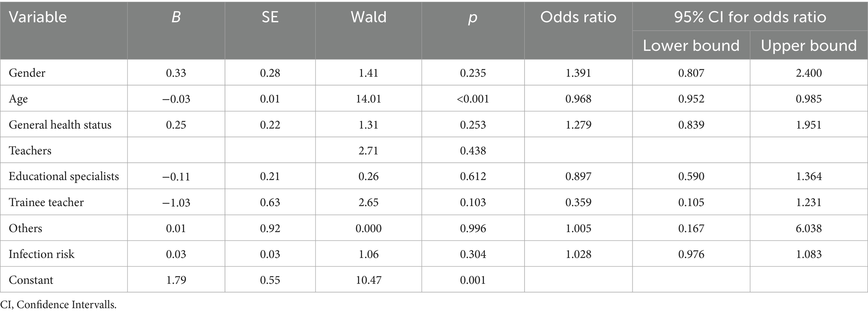
Task: Select the "Infection risk" row label
Action: coord(42,254)
